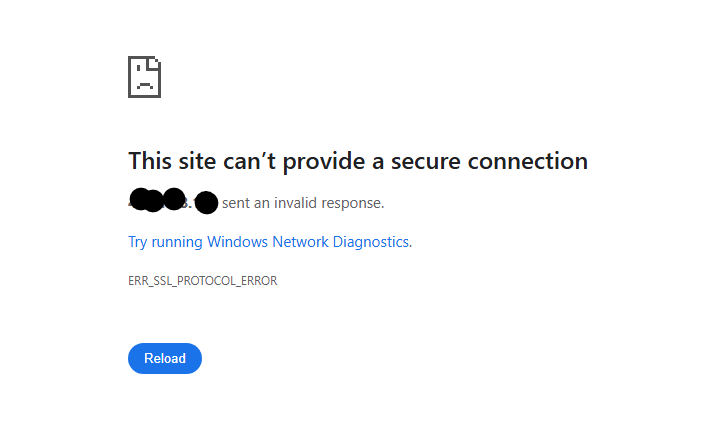Click the folded corner of the page icon
Image resolution: width=707 pixels, height=446 pixels.
(x=156, y=62)
